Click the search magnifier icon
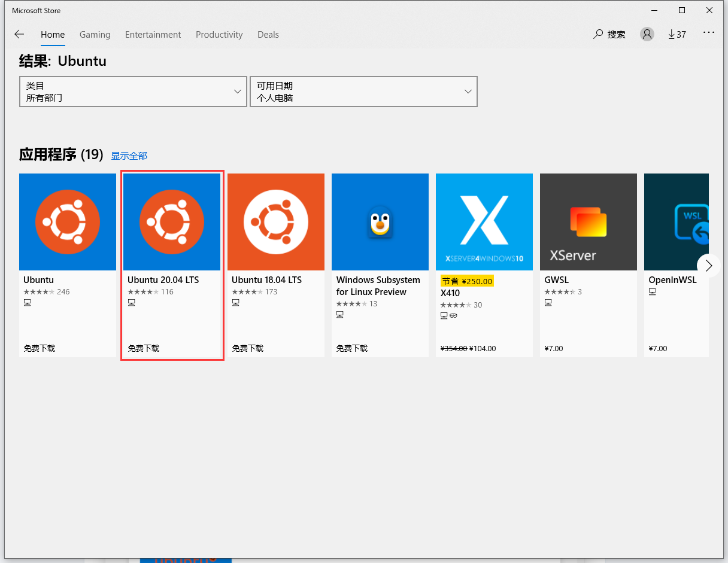 [598, 35]
